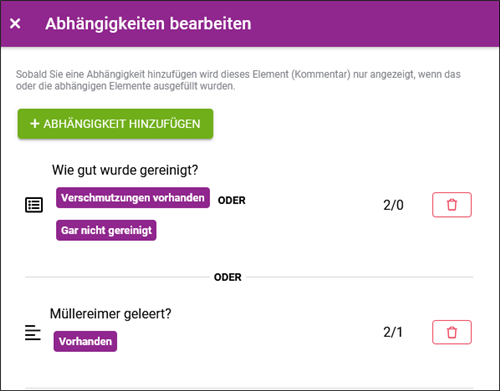This screenshot has height=391, width=500.
Task: Delete the Müllereimer geleert dependency
Action: tap(452, 332)
